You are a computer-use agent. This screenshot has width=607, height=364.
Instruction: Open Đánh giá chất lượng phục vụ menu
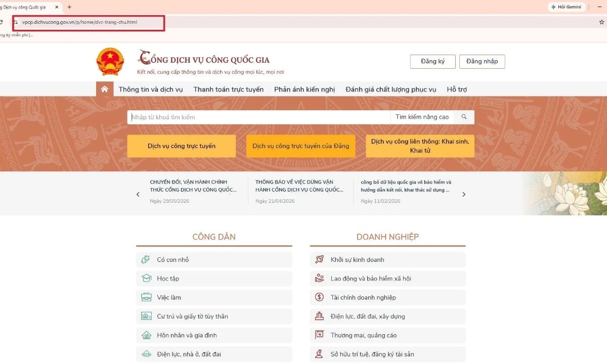tap(391, 89)
